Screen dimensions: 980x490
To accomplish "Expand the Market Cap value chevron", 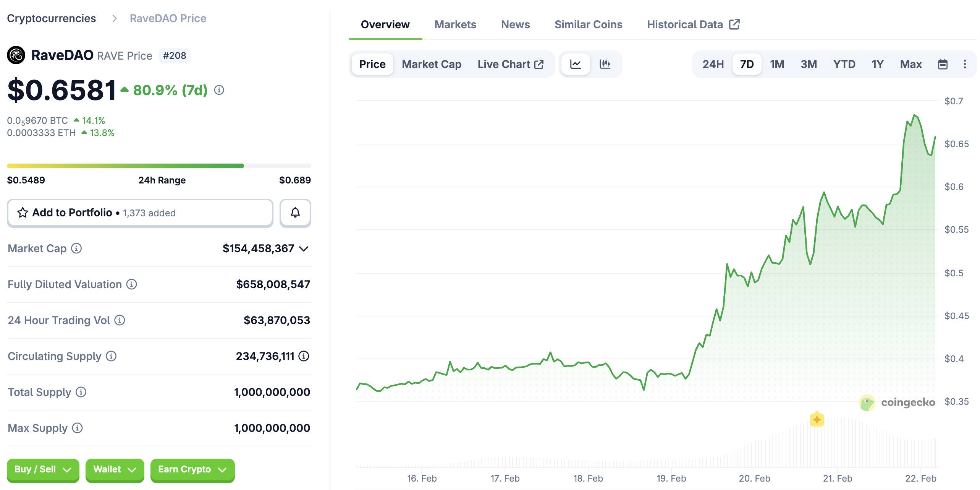I will coord(304,249).
